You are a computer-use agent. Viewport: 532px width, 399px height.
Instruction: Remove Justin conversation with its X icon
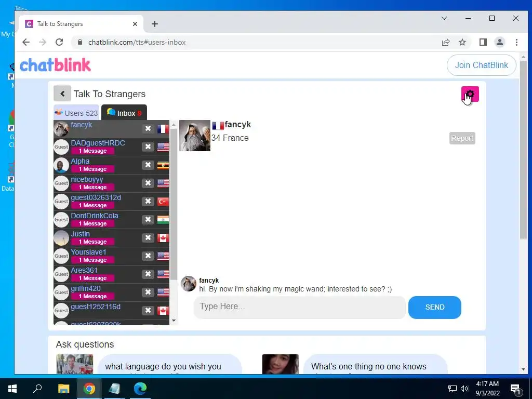tap(148, 237)
